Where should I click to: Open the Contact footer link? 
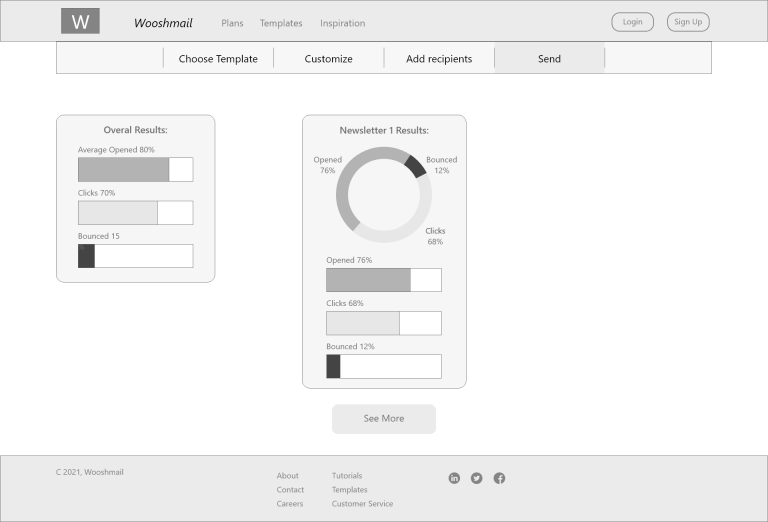coord(290,490)
